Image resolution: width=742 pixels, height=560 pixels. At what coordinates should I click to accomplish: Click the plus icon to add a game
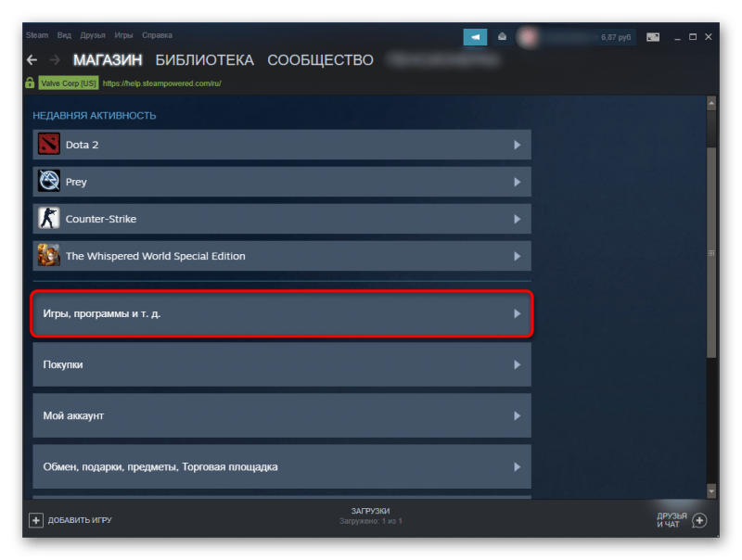[x=36, y=520]
